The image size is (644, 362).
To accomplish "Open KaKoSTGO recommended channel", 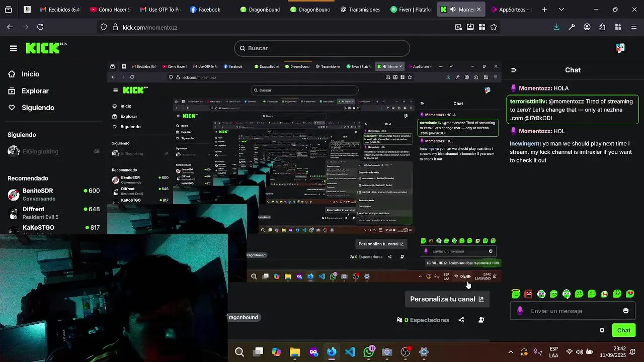I will (x=53, y=228).
